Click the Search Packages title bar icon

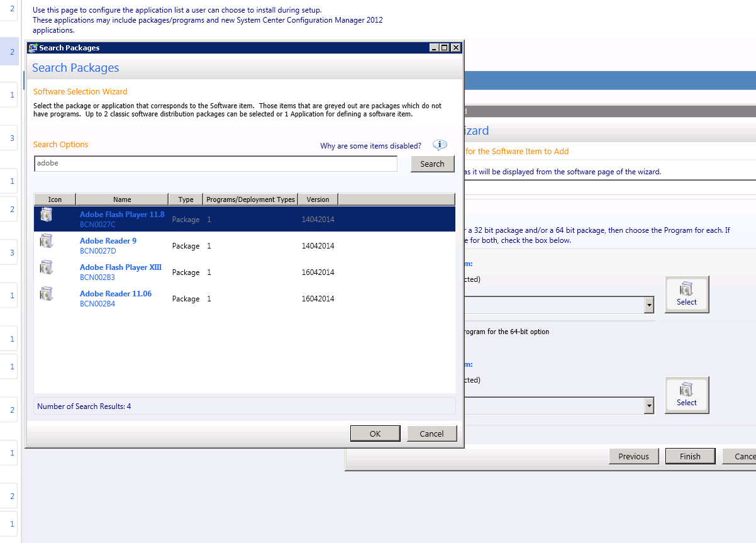[x=33, y=48]
